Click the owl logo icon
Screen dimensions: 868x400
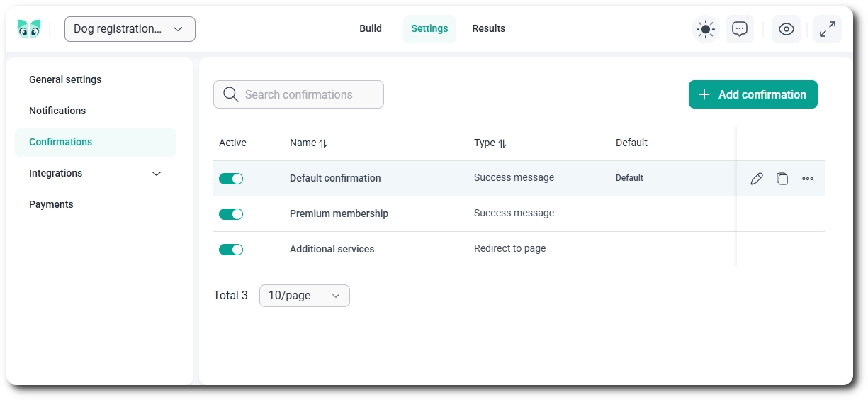[x=29, y=29]
